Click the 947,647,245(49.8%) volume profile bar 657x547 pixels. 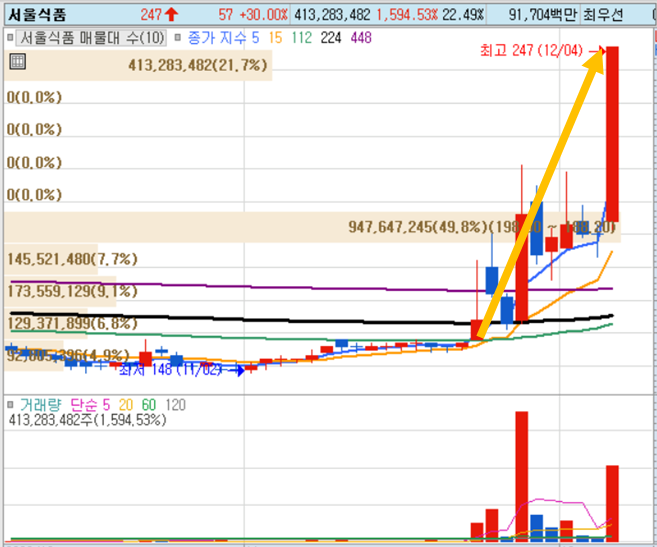[312, 227]
